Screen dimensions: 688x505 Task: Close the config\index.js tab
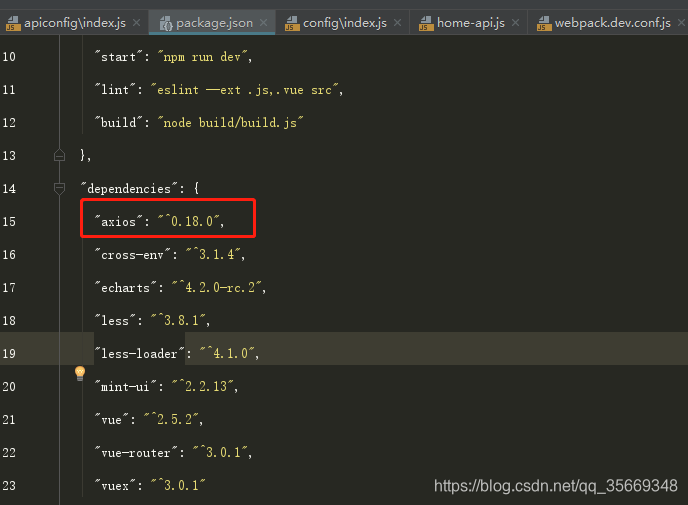pos(398,22)
